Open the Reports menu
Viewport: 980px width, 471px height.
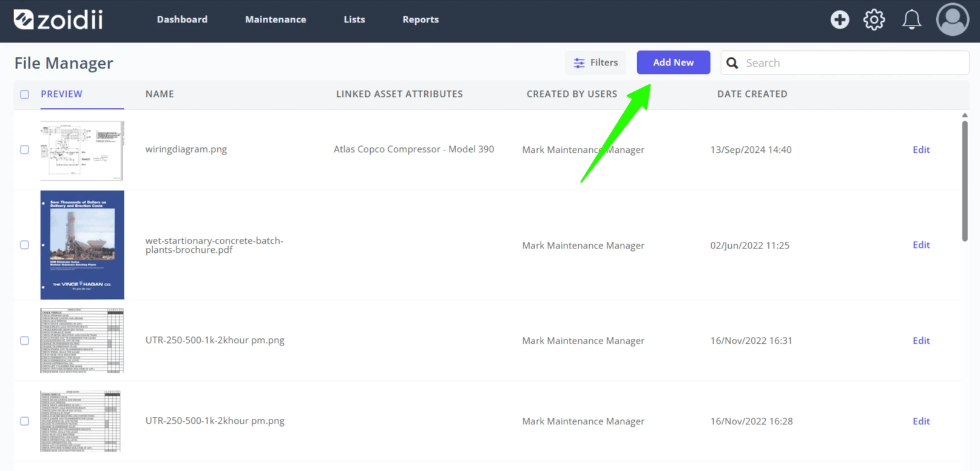point(421,19)
